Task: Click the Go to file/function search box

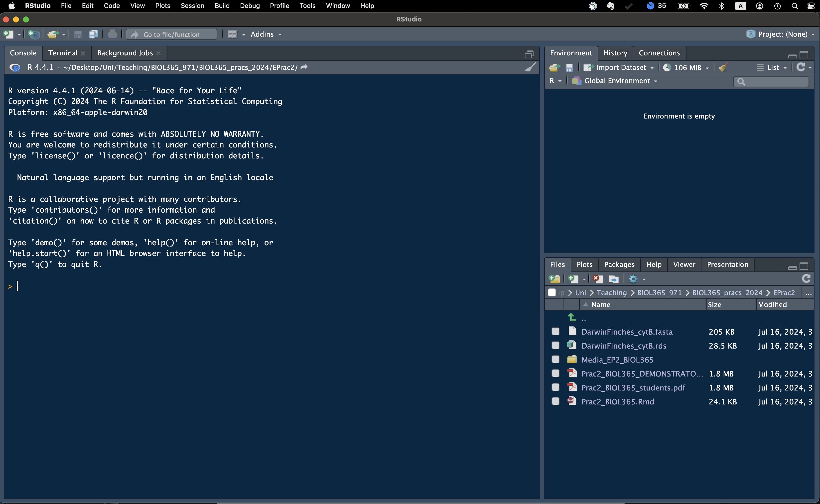Action: 172,34
